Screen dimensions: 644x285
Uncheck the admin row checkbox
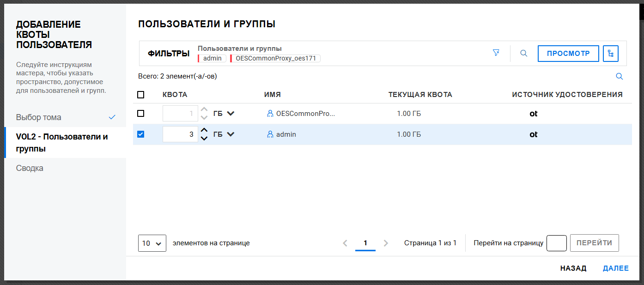click(141, 134)
